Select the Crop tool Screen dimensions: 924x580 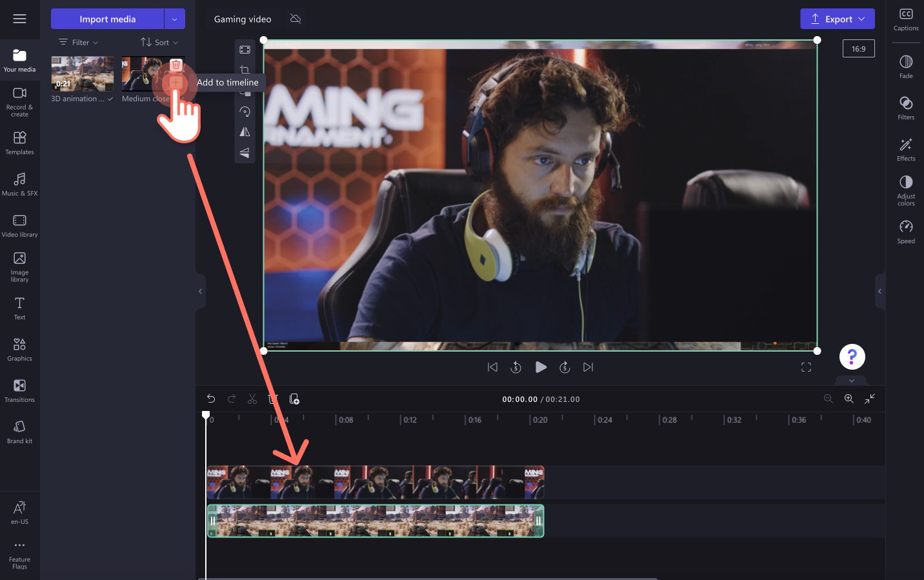pyautogui.click(x=245, y=70)
